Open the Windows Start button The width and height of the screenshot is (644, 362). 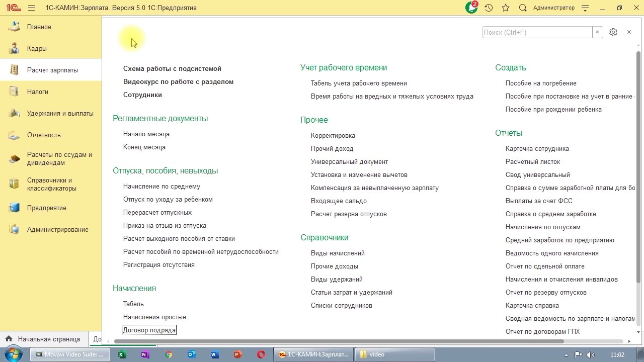(x=14, y=354)
